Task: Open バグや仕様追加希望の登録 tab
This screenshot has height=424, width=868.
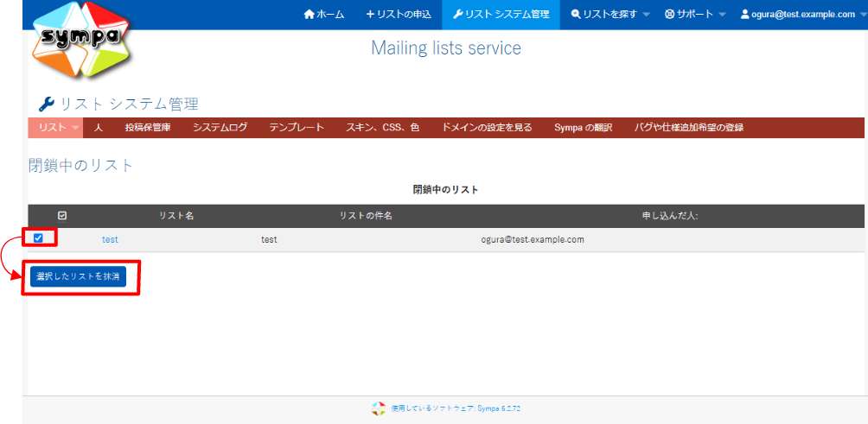Action: pyautogui.click(x=689, y=128)
